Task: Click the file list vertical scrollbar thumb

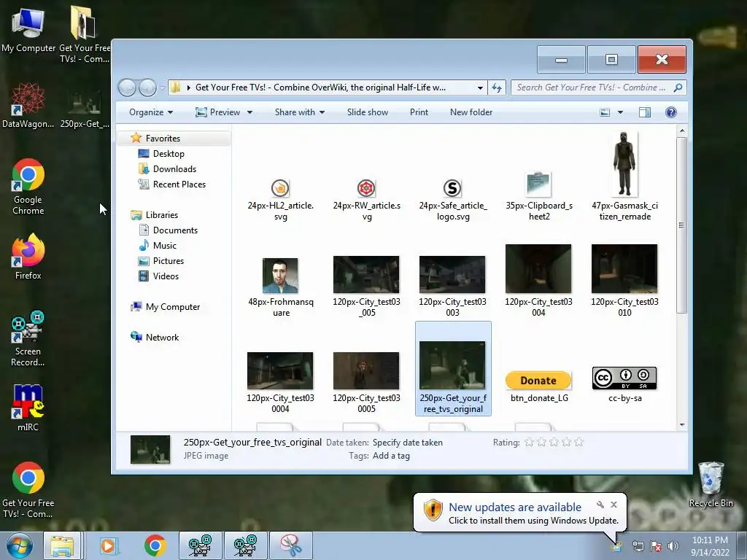Action: coord(682,225)
